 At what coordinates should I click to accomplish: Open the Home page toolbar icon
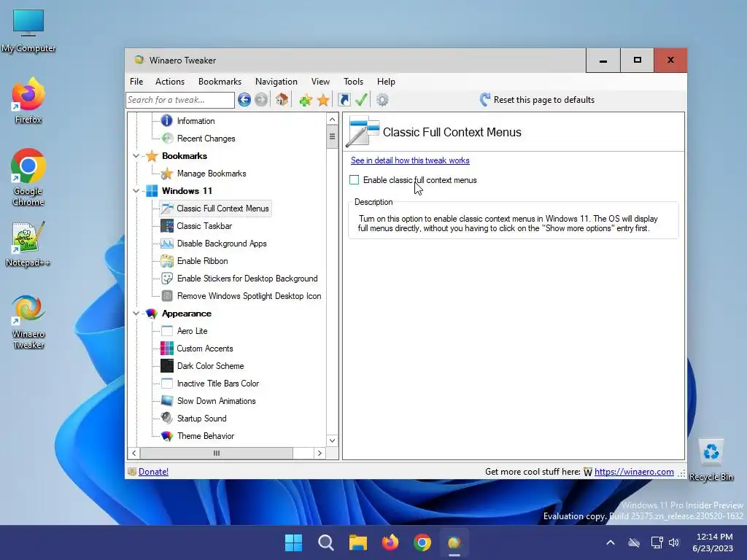pyautogui.click(x=282, y=99)
